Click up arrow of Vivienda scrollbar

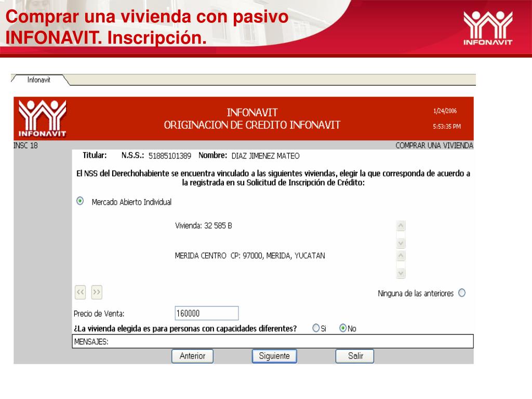(x=401, y=225)
